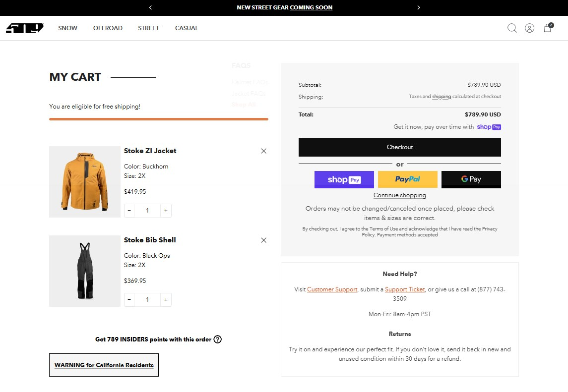The image size is (568, 392).
Task: Open WARNING for California Residents
Action: (x=104, y=365)
